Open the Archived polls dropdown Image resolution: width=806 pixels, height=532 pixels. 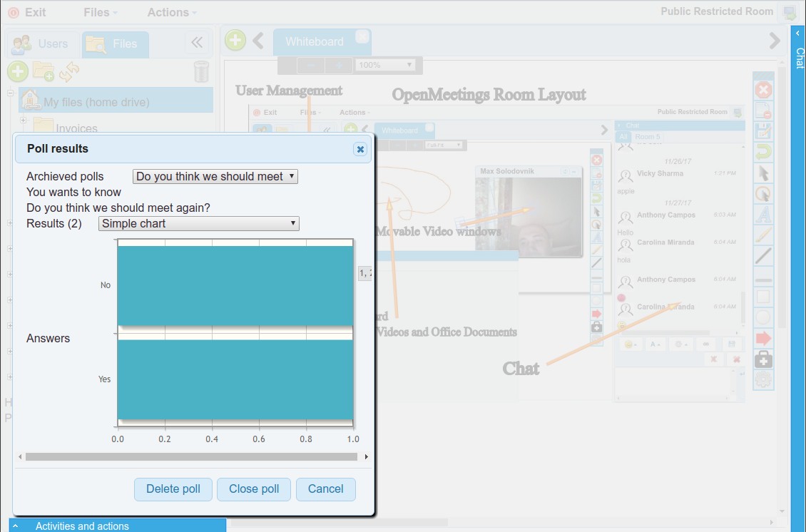(215, 176)
